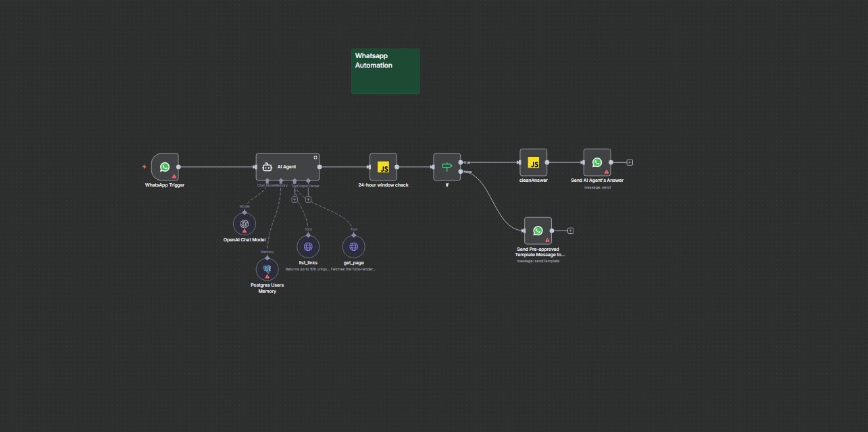This screenshot has height=432, width=868.
Task: Open the AI Agent node
Action: click(x=287, y=167)
